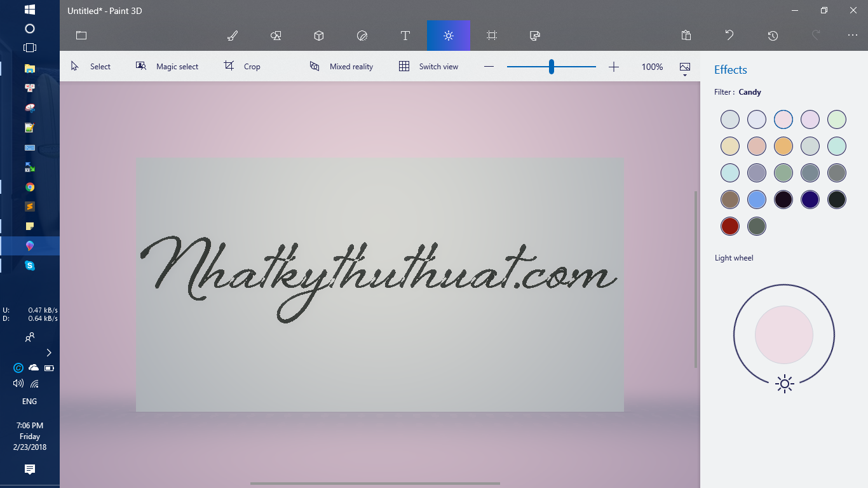Open the Remix 3D icon
The image size is (868, 488).
[x=535, y=36]
